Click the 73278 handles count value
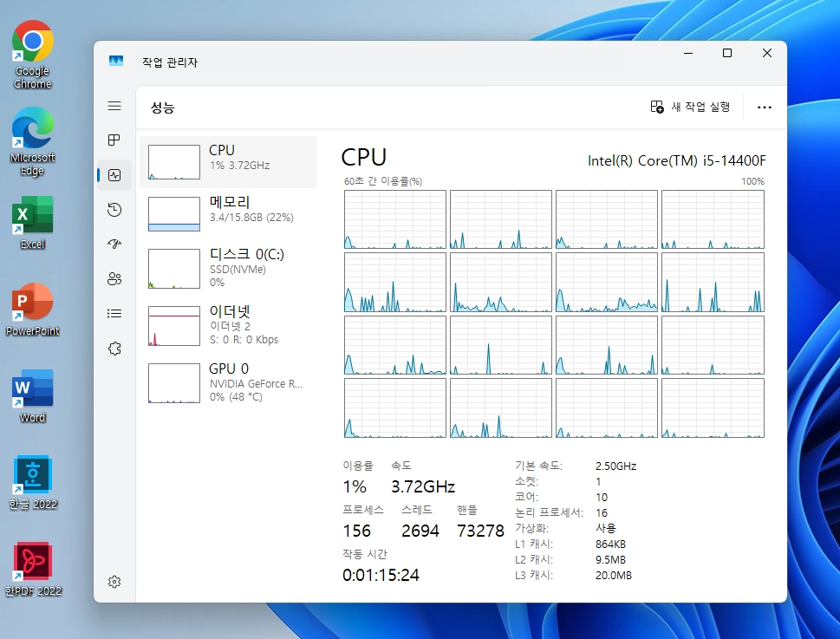The width and height of the screenshot is (840, 639). 480,531
